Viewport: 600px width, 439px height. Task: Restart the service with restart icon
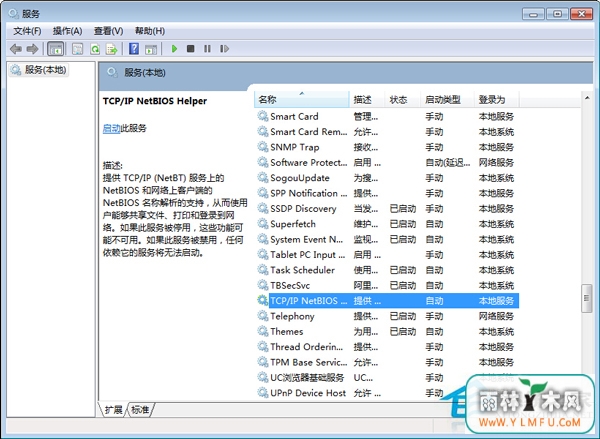(224, 49)
